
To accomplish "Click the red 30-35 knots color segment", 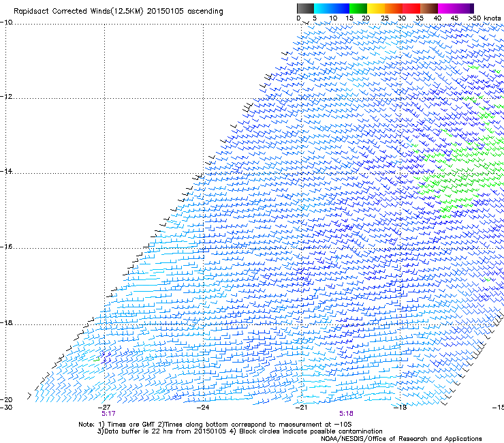I will [411, 8].
